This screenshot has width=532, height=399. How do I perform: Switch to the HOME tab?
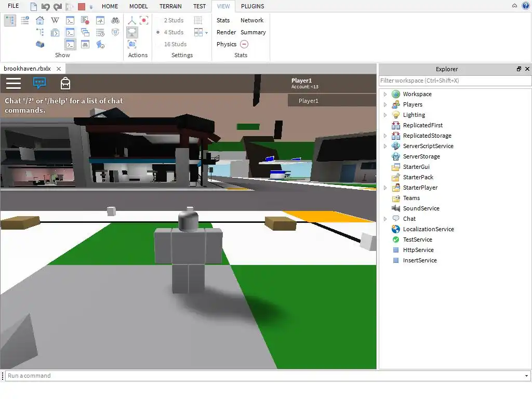(110, 6)
